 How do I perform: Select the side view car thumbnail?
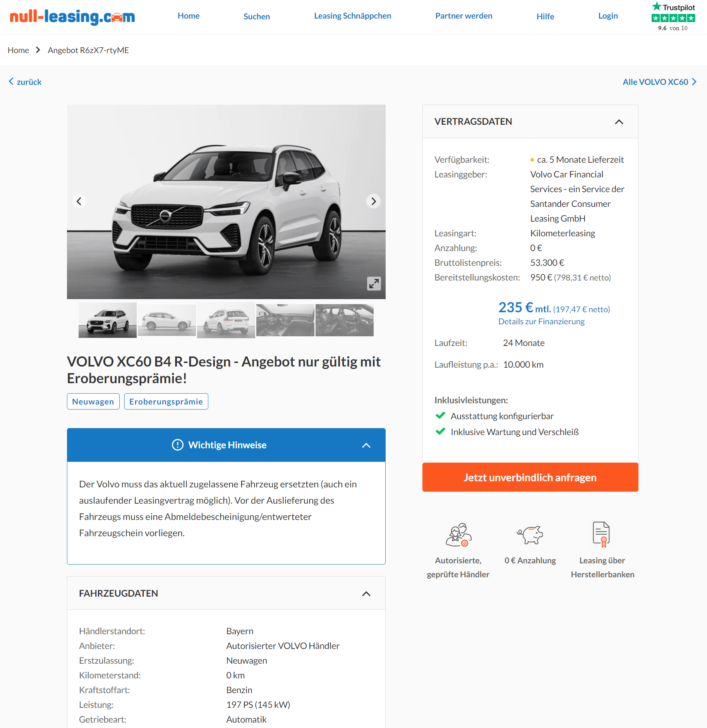pos(167,320)
